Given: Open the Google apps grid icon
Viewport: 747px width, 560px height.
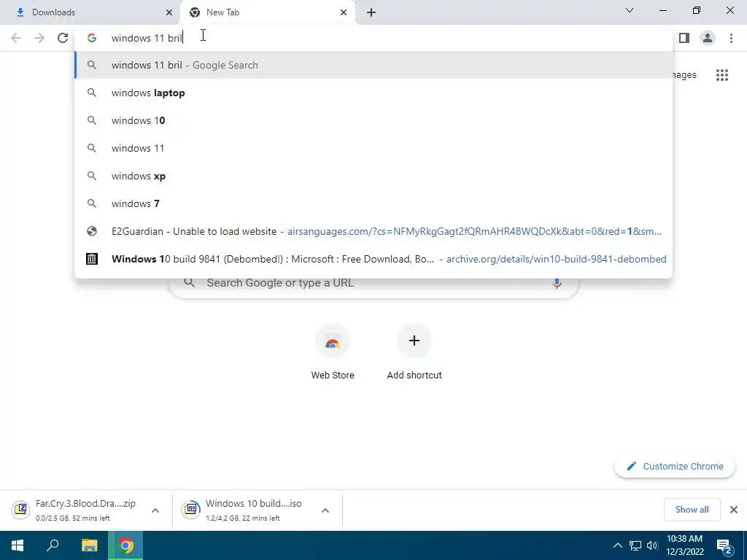Looking at the screenshot, I should coord(722,75).
